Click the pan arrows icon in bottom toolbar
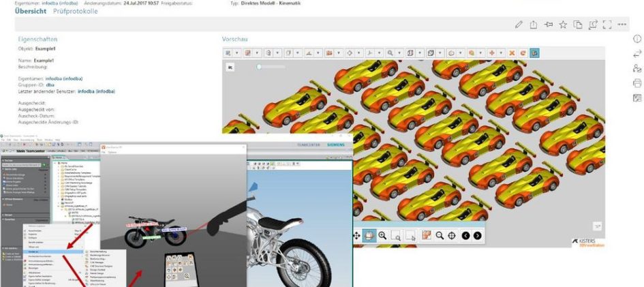Image resolution: width=644 pixels, height=287 pixels. coord(356,235)
